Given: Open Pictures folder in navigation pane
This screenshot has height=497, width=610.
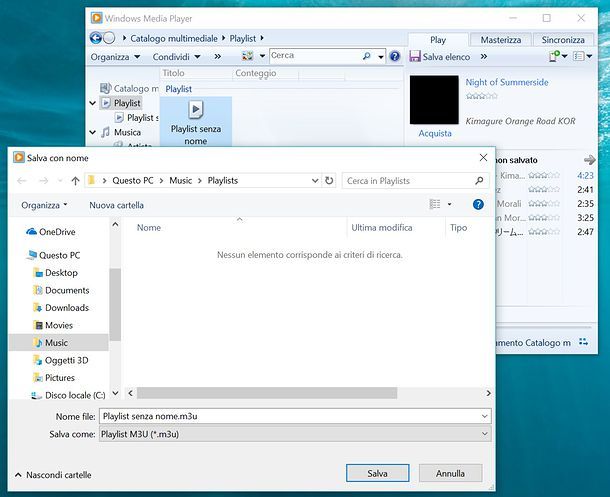Looking at the screenshot, I should tap(54, 378).
